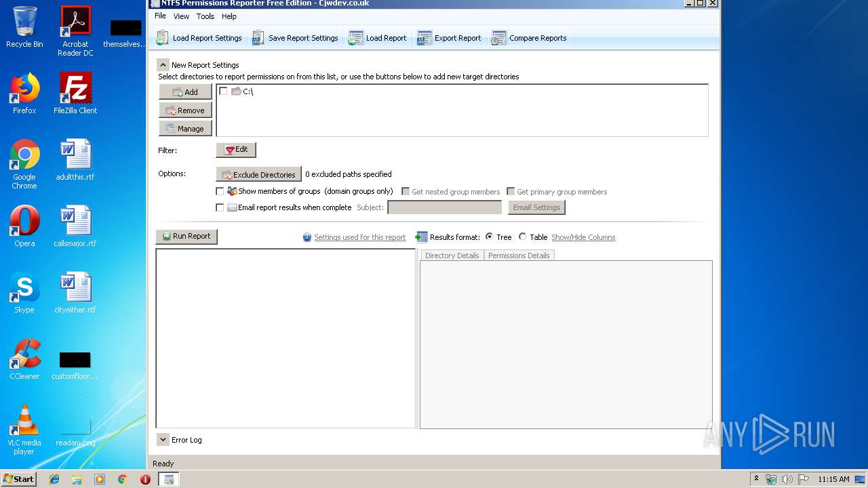Click the taskbar clock showing 11:15 AM
The width and height of the screenshot is (868, 488).
tap(833, 479)
